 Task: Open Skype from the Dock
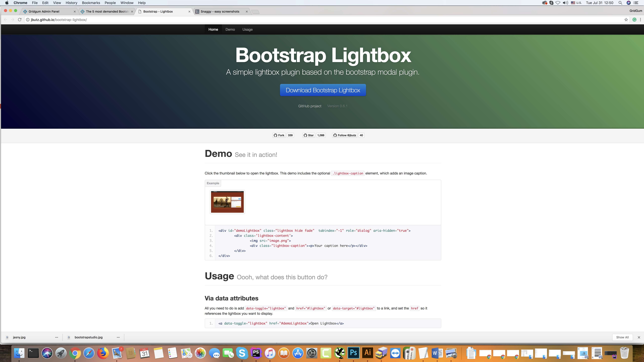[242, 353]
